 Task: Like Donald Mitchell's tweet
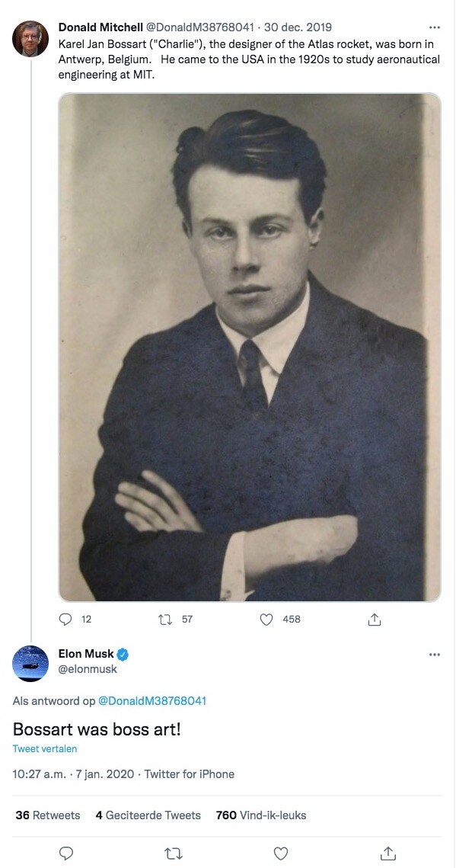tap(266, 620)
